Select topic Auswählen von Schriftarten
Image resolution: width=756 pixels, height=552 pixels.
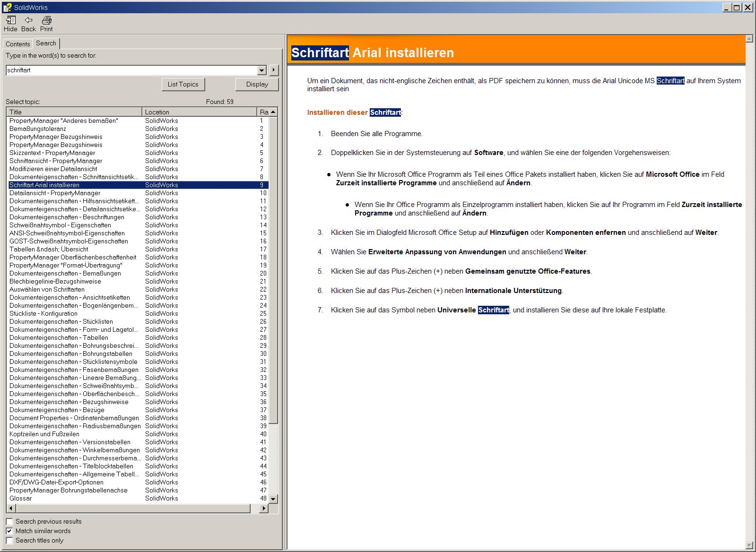(x=138, y=289)
